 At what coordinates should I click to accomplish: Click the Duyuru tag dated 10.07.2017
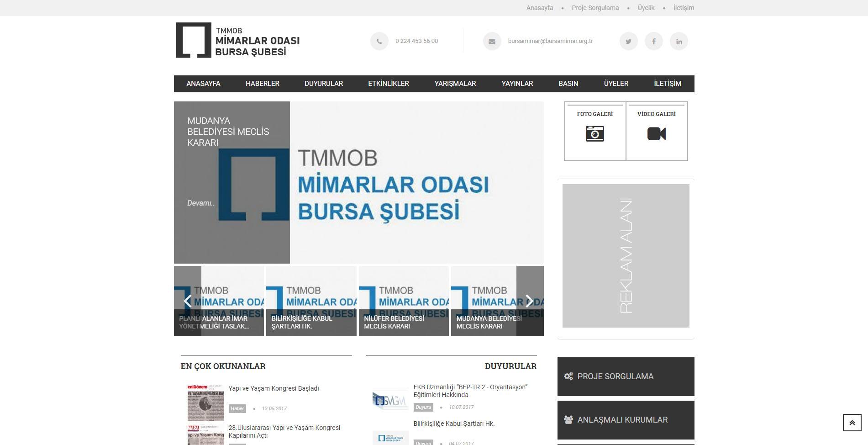[x=423, y=407]
